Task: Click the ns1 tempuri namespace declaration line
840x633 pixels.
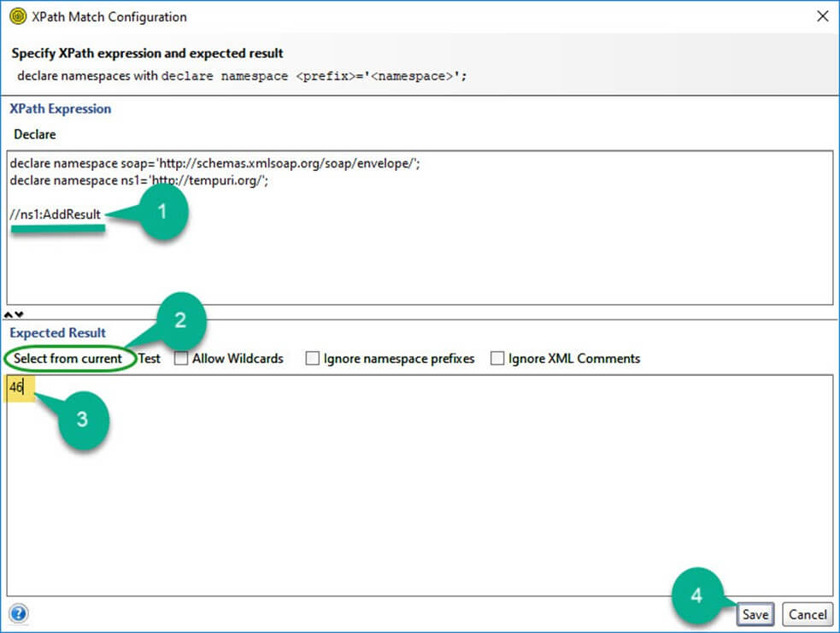Action: 138,180
